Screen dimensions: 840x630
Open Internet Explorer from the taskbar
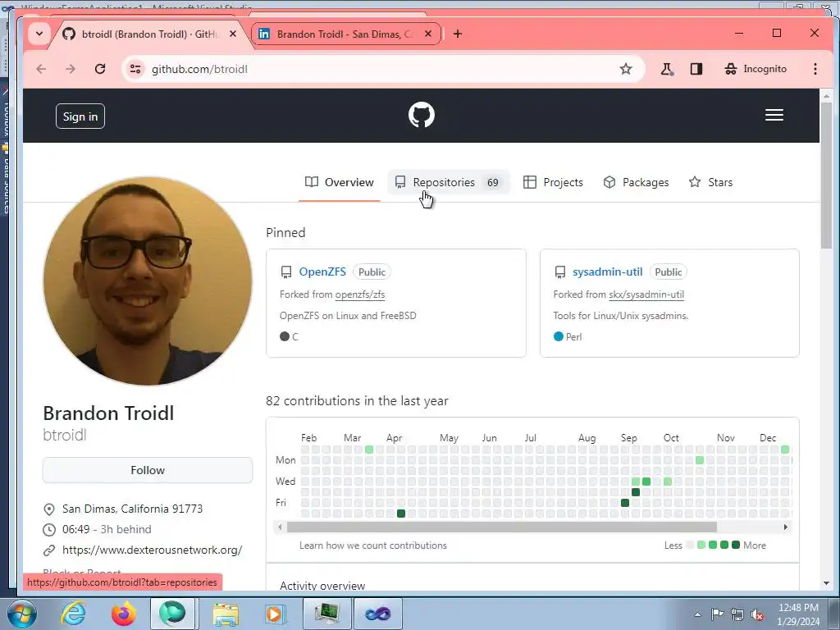click(73, 614)
